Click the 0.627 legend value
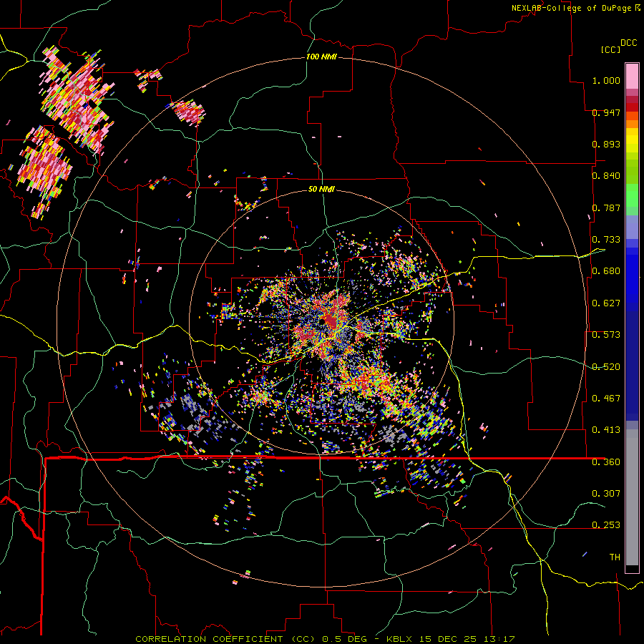Viewport: 644px width, 644px height. (x=606, y=303)
